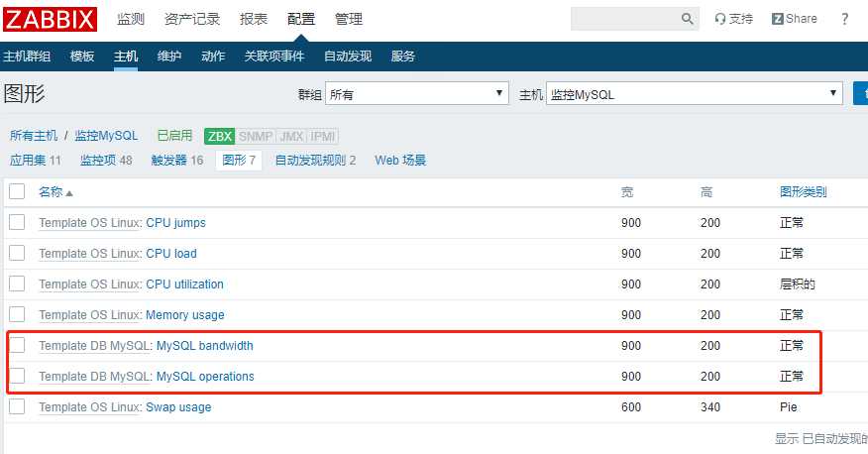This screenshot has height=454, width=868.
Task: Click the SNMP availability badge
Action: (x=256, y=136)
